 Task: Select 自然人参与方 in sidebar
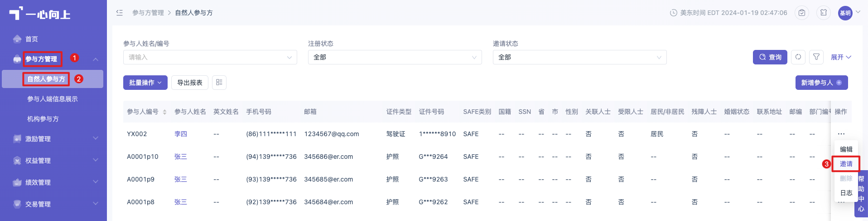point(53,79)
